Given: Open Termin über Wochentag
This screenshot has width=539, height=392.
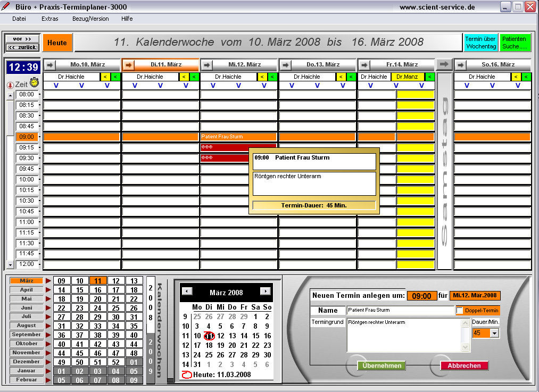Looking at the screenshot, I should (x=480, y=43).
